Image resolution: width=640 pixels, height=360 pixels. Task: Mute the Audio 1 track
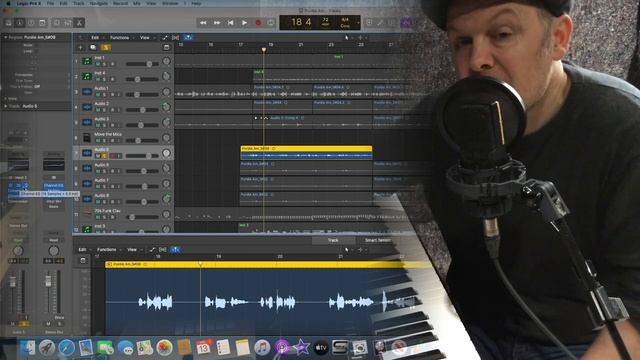(98, 95)
